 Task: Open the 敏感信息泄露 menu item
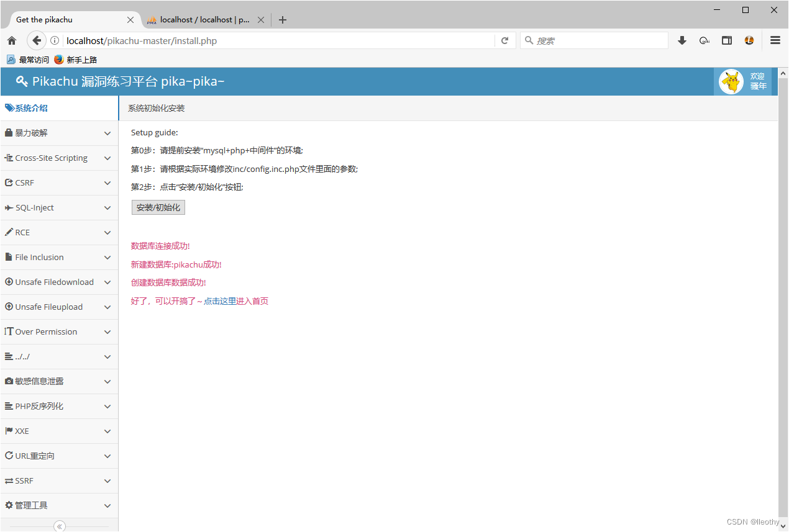59,381
